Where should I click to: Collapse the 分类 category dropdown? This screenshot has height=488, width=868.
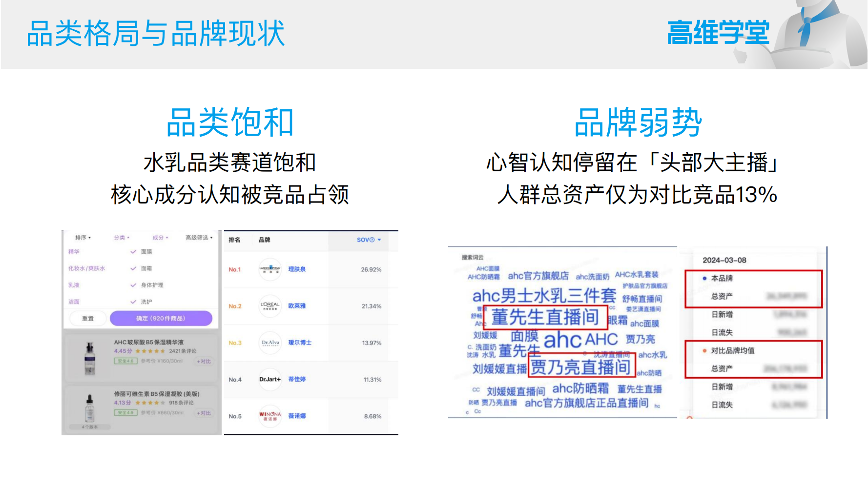(x=122, y=238)
